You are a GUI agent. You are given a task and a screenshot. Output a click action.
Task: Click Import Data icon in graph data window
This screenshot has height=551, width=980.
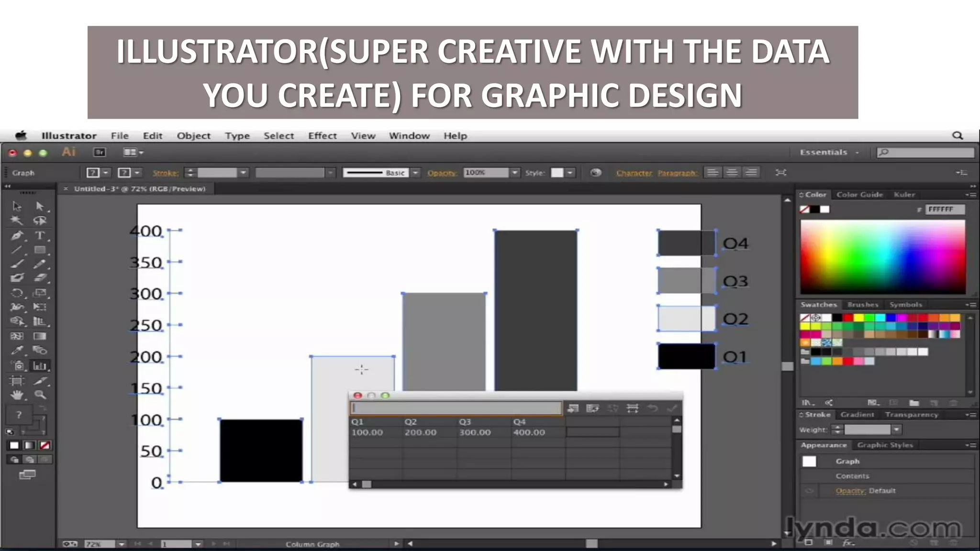pyautogui.click(x=573, y=408)
